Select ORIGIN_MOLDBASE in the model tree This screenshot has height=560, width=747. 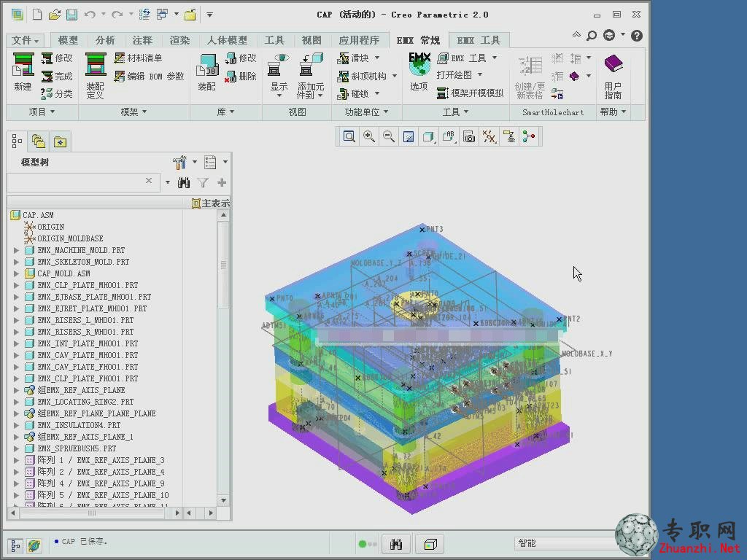[70, 238]
